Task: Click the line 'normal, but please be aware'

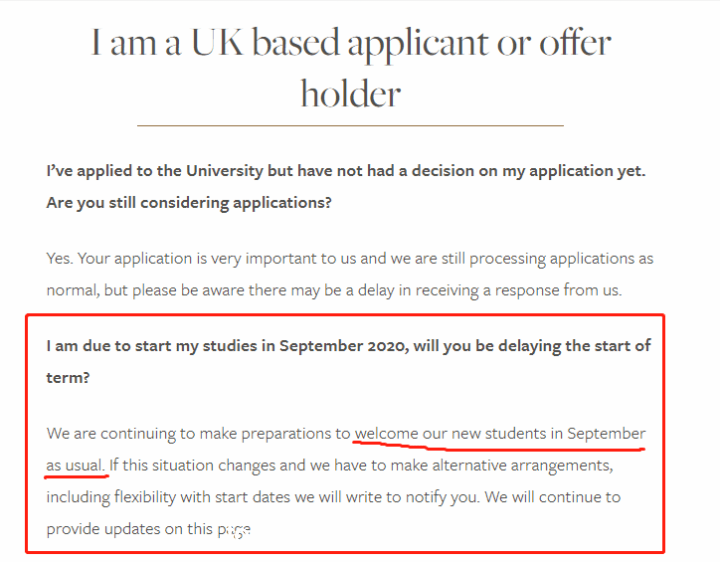Action: [334, 291]
